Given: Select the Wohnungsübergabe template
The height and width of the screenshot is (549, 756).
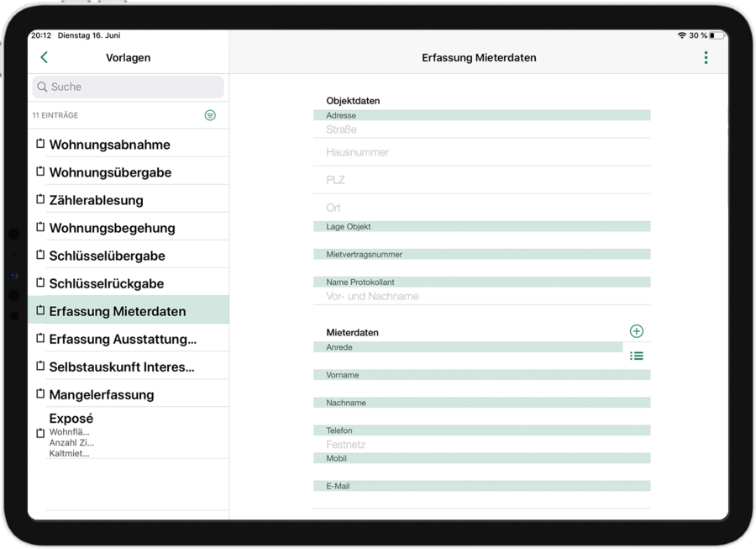Looking at the screenshot, I should click(x=118, y=171).
